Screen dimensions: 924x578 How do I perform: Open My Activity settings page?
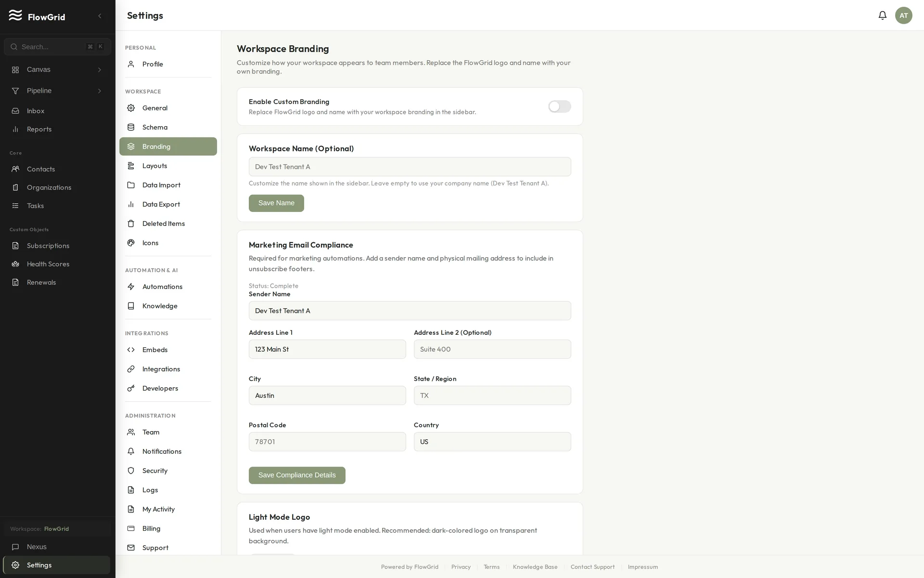click(x=168, y=509)
